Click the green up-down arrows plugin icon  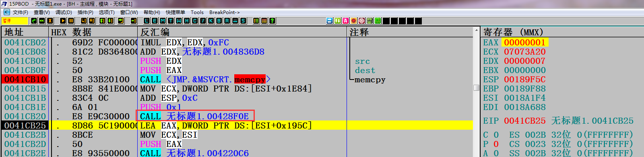click(x=338, y=20)
